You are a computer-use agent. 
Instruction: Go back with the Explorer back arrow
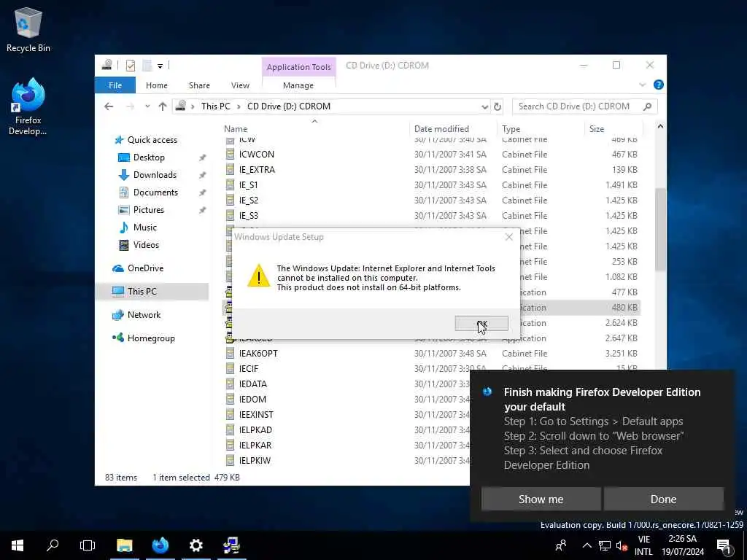[109, 106]
